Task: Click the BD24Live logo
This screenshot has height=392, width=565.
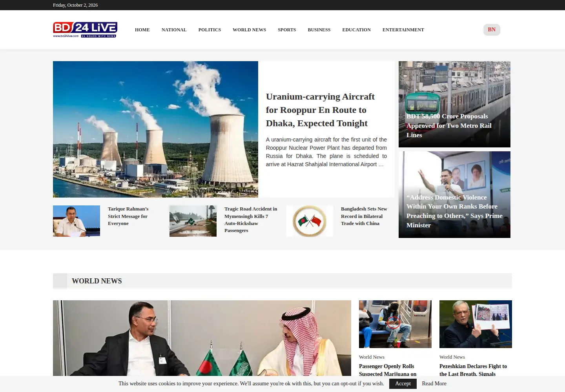Action: coord(85,30)
